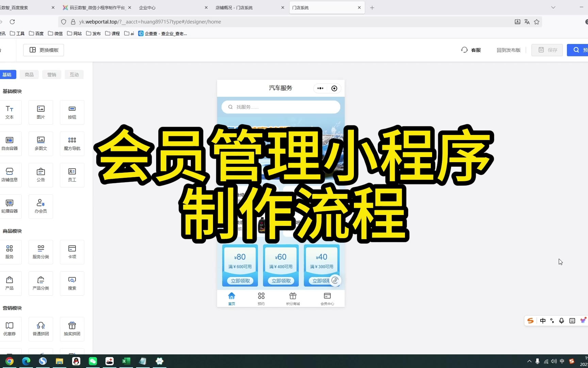Click 回到发布版 link
Image resolution: width=588 pixels, height=368 pixels.
(x=508, y=50)
